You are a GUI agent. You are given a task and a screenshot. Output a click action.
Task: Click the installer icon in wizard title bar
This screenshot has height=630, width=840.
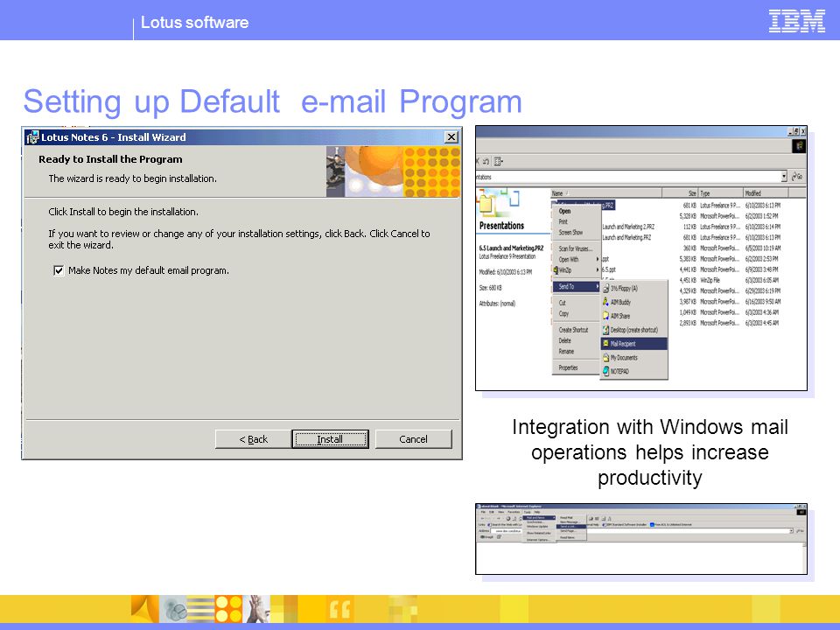[32, 137]
